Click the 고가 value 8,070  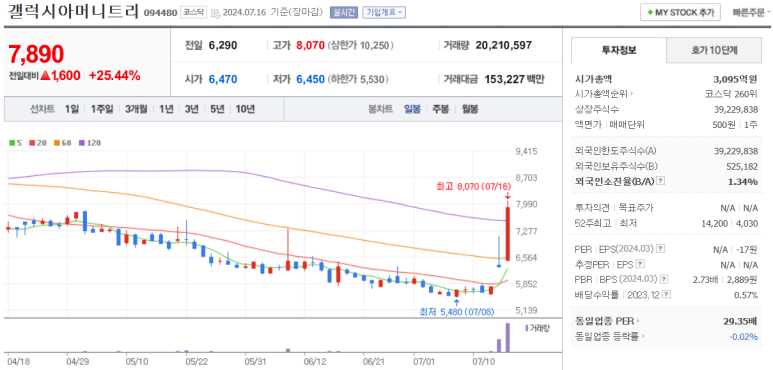point(311,45)
